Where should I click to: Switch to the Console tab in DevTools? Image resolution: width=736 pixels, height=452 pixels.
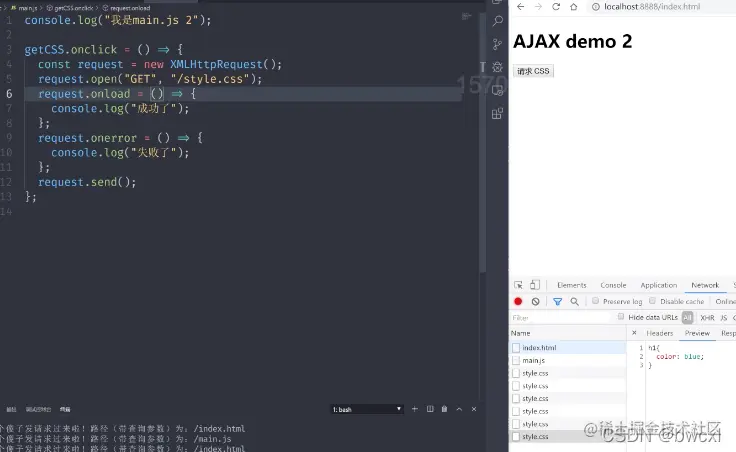click(613, 285)
